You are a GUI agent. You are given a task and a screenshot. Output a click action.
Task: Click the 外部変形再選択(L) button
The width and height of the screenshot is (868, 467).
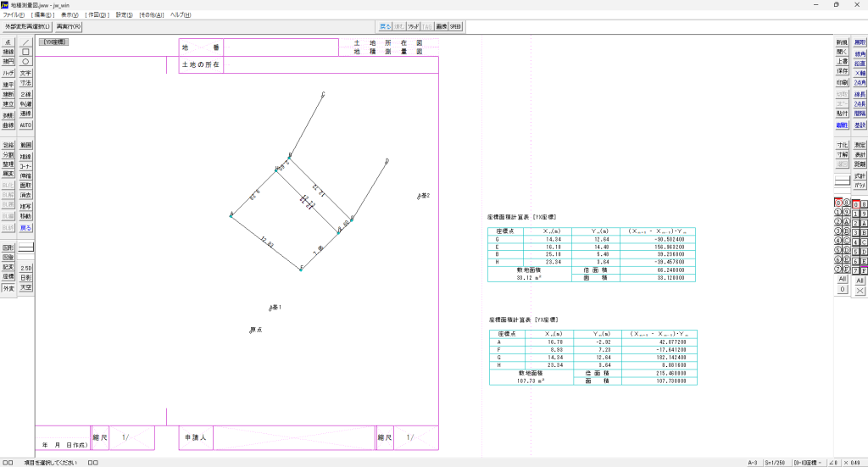[x=28, y=26]
